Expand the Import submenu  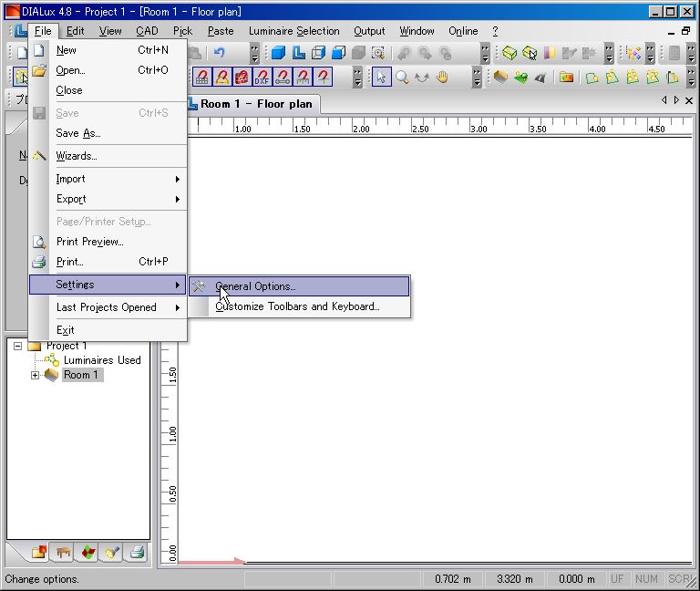tap(108, 179)
